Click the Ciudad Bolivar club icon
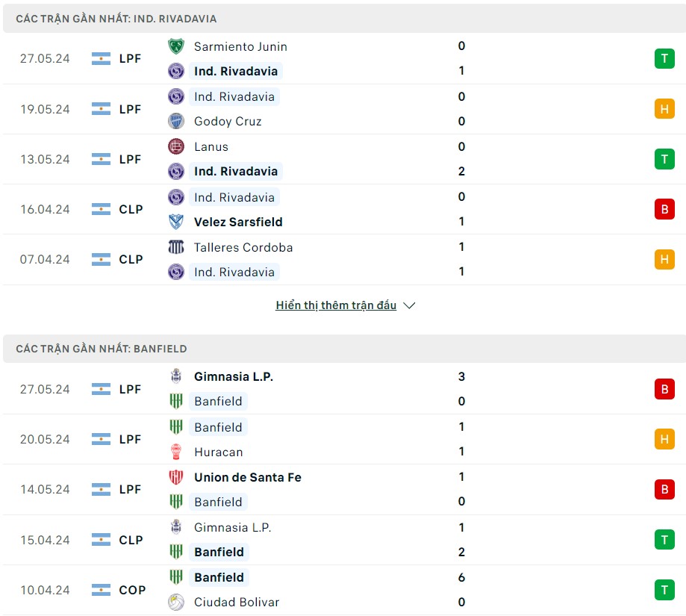This screenshot has width=686, height=616. pos(175,602)
